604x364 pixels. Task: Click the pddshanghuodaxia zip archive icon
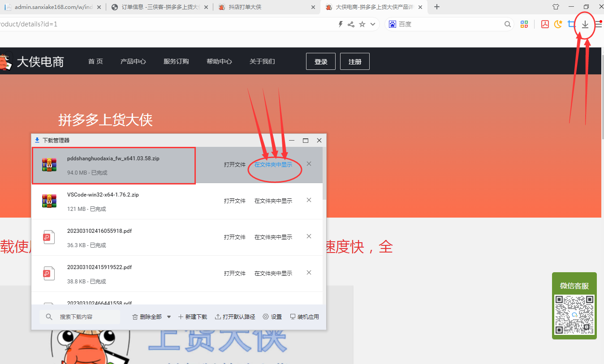click(49, 165)
